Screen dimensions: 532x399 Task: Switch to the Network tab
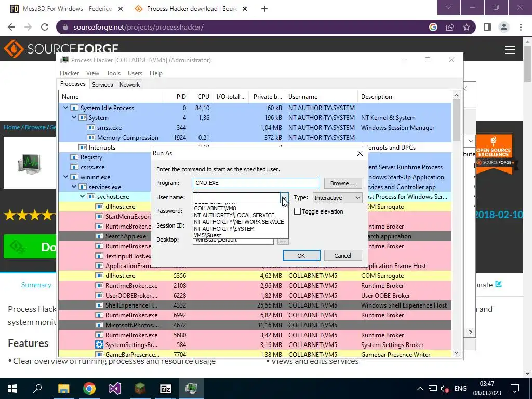tap(129, 85)
